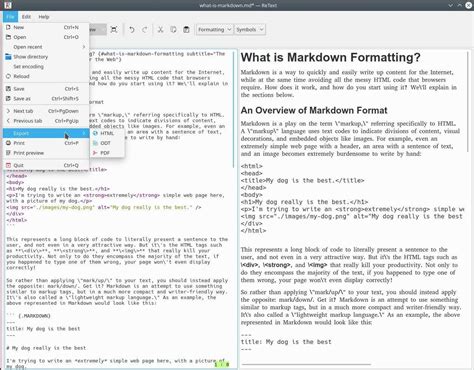Choose Save in the File menu
Viewport: 474px width, 370px height.
[x=46, y=89]
